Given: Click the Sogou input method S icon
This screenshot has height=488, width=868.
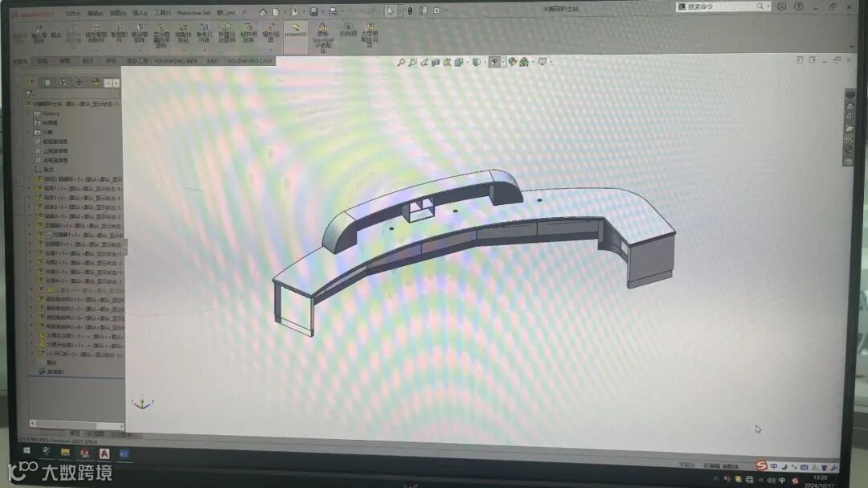Looking at the screenshot, I should coord(762,465).
